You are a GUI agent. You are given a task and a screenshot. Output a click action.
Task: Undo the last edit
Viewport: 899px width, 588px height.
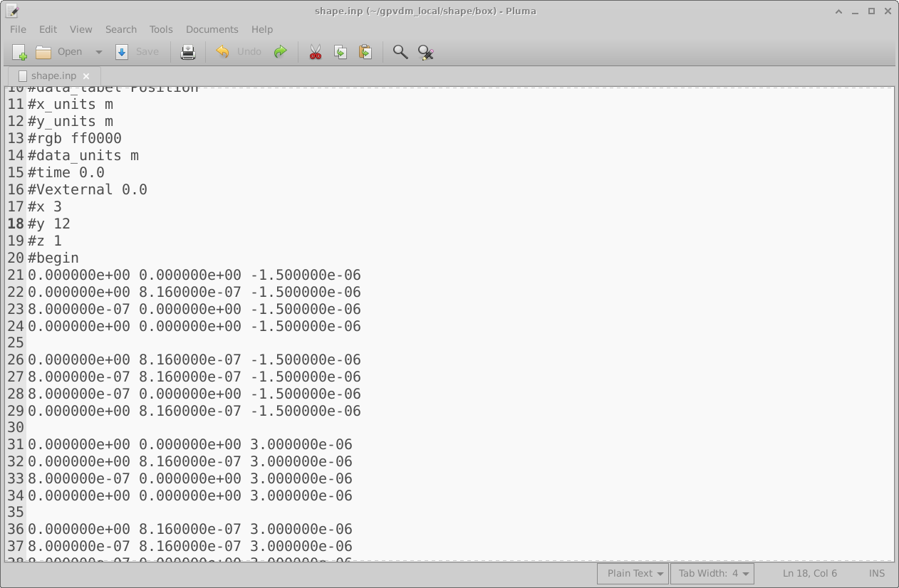point(221,51)
